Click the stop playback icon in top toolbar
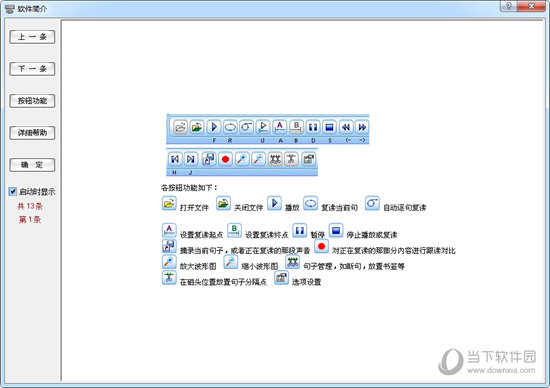The height and width of the screenshot is (388, 550). pos(329,127)
